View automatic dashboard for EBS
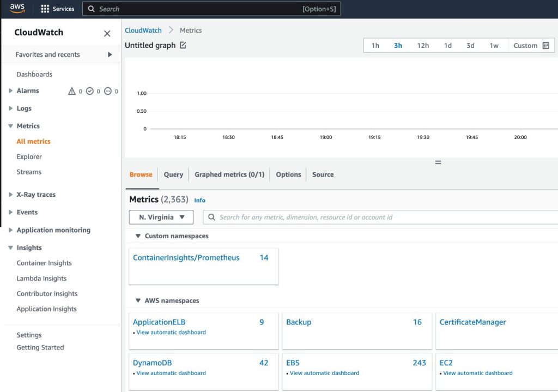 [x=325, y=373]
